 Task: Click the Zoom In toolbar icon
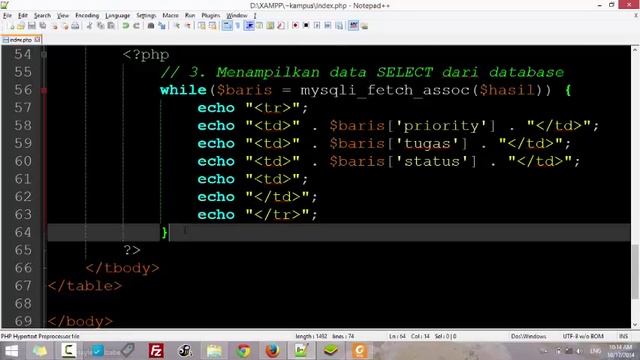click(x=176, y=26)
